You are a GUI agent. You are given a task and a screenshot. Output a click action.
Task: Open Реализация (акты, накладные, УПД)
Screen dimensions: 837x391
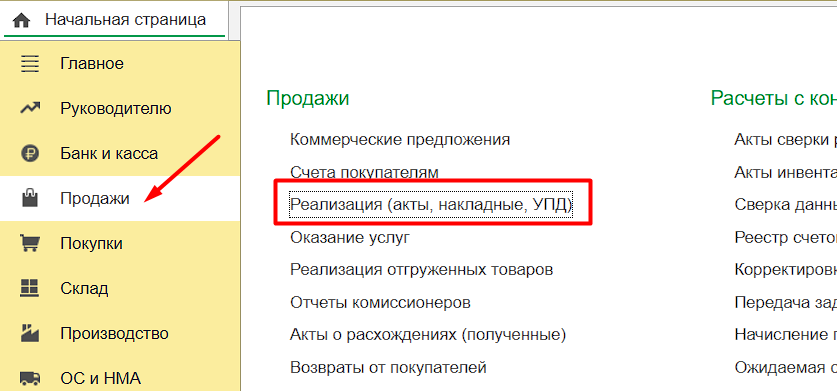[x=431, y=205]
